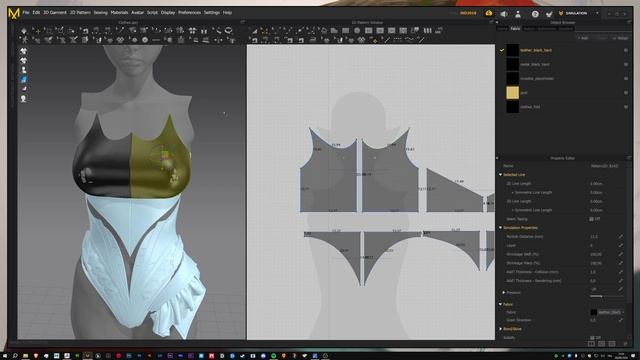Collapse the Fabric section in Property Editor
This screenshot has height=360, width=640.
pyautogui.click(x=500, y=304)
